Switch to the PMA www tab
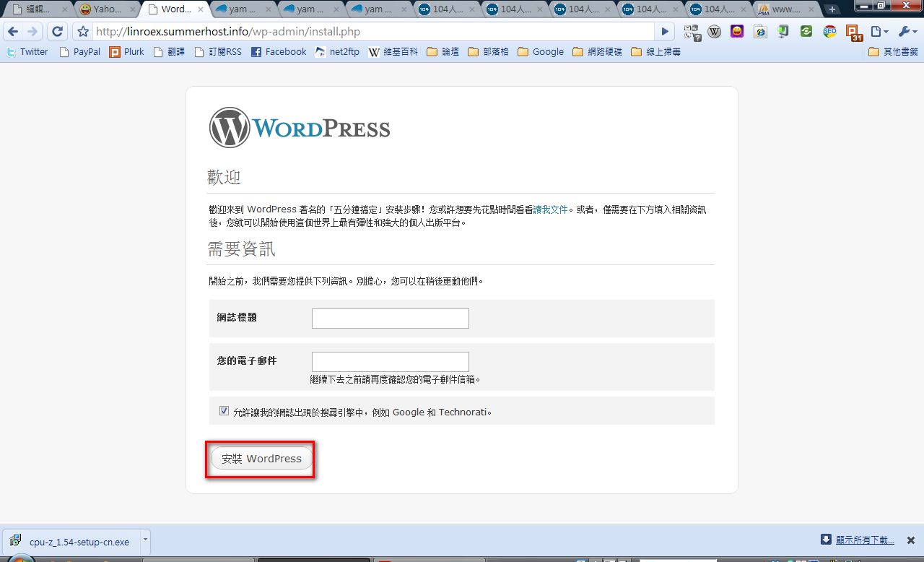 pyautogui.click(x=785, y=9)
